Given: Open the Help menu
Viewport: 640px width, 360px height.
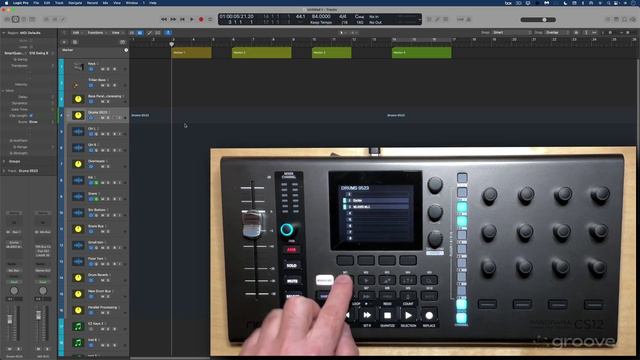Looking at the screenshot, I should [x=153, y=3].
